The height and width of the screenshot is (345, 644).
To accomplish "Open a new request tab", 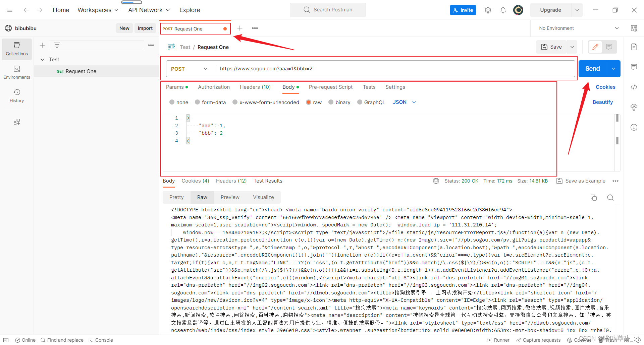I will (240, 28).
